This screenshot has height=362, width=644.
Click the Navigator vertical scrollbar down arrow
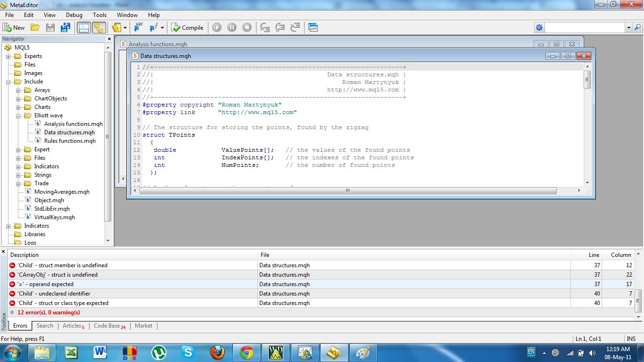[108, 241]
